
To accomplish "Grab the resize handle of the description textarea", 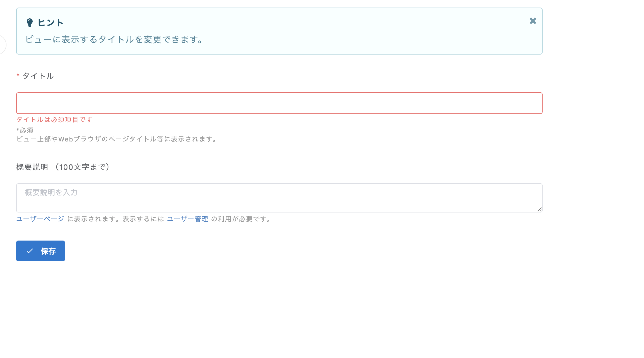I will [x=539, y=210].
